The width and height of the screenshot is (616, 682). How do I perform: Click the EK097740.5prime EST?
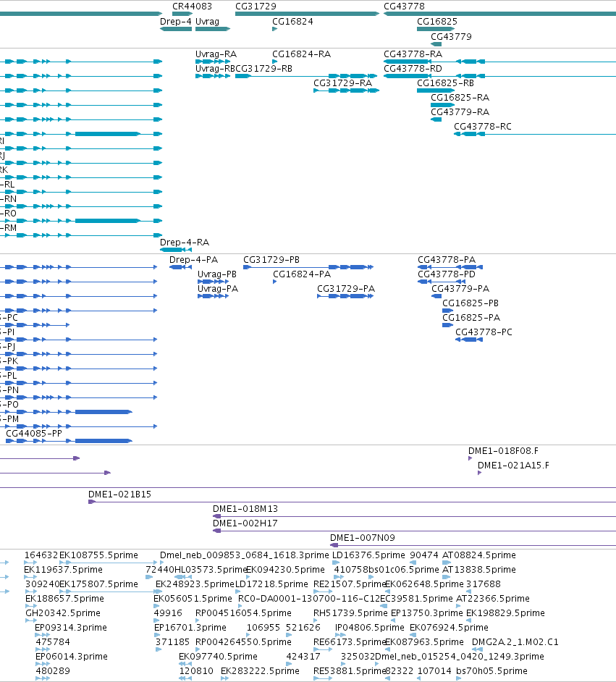185,664
